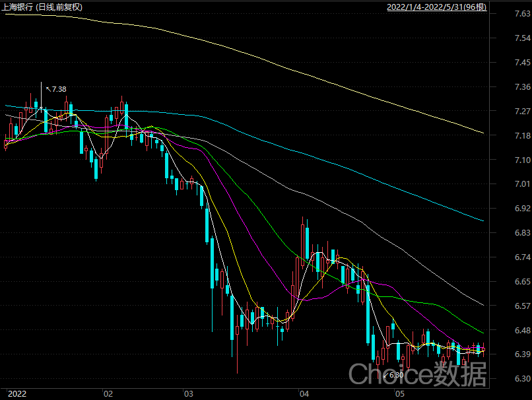Screen dimensions: 532x400
Task: Pick the 6.74 price axis label
Action: [522, 257]
